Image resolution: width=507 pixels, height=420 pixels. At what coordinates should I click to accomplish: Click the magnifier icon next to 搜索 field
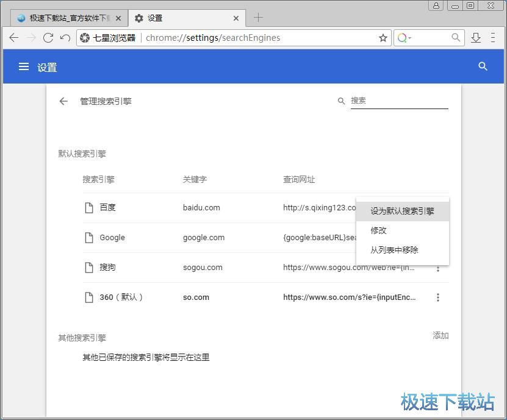341,101
